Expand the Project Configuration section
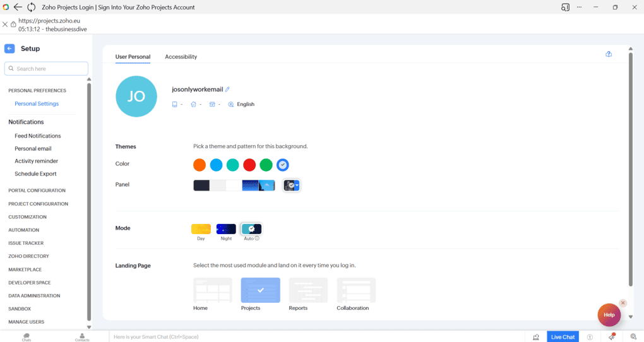 38,204
